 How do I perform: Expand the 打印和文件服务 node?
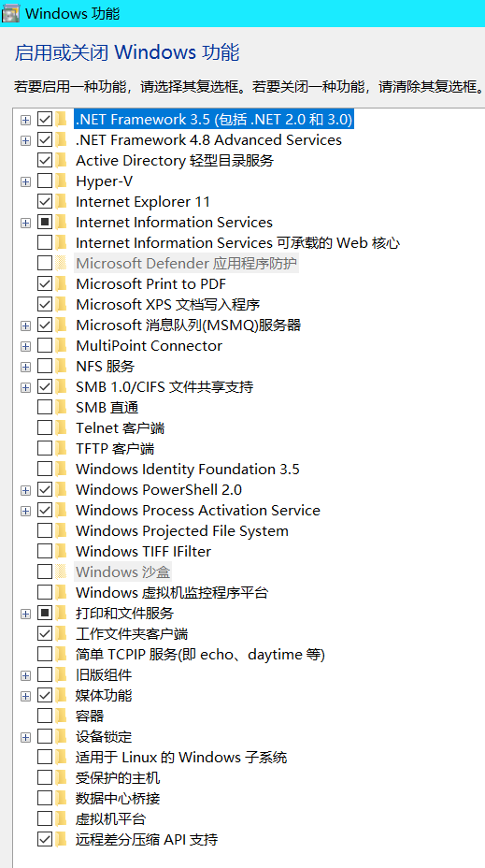(x=25, y=614)
